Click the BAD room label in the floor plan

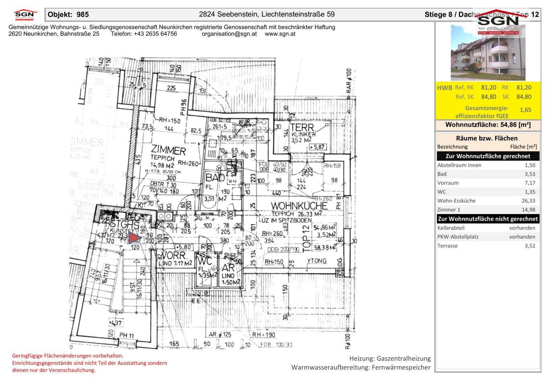pyautogui.click(x=215, y=178)
